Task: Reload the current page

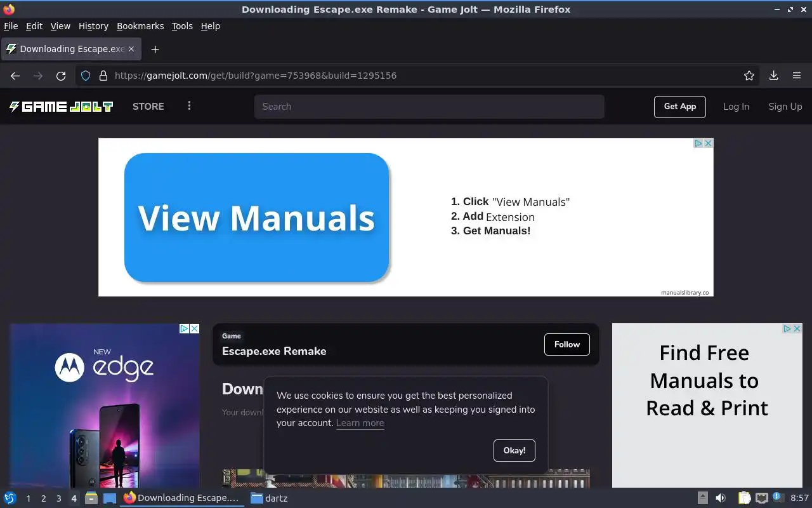Action: point(61,76)
